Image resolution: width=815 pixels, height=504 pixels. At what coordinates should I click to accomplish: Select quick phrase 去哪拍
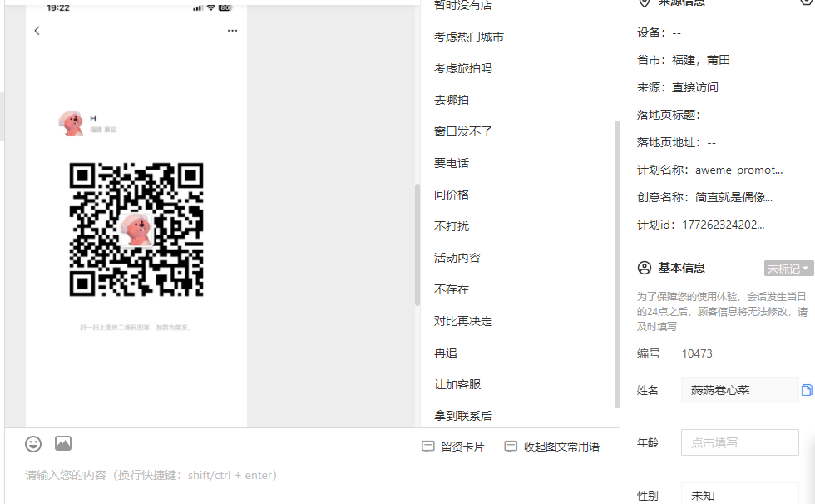452,101
